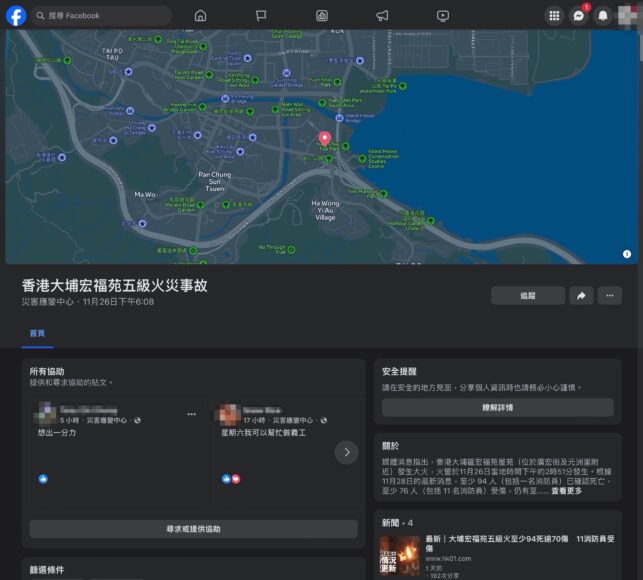Click 尋求或提供協助 button

pyautogui.click(x=194, y=529)
